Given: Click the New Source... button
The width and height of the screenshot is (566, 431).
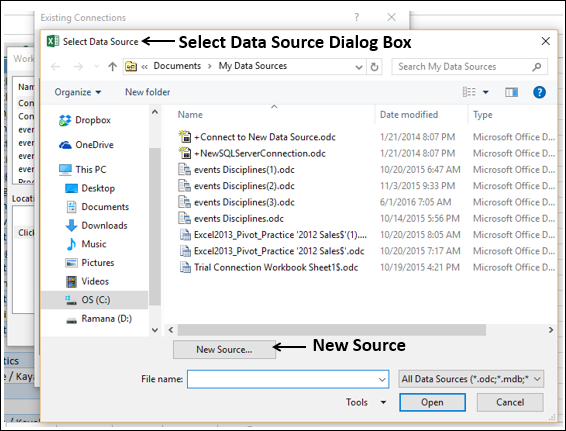Looking at the screenshot, I should point(224,349).
